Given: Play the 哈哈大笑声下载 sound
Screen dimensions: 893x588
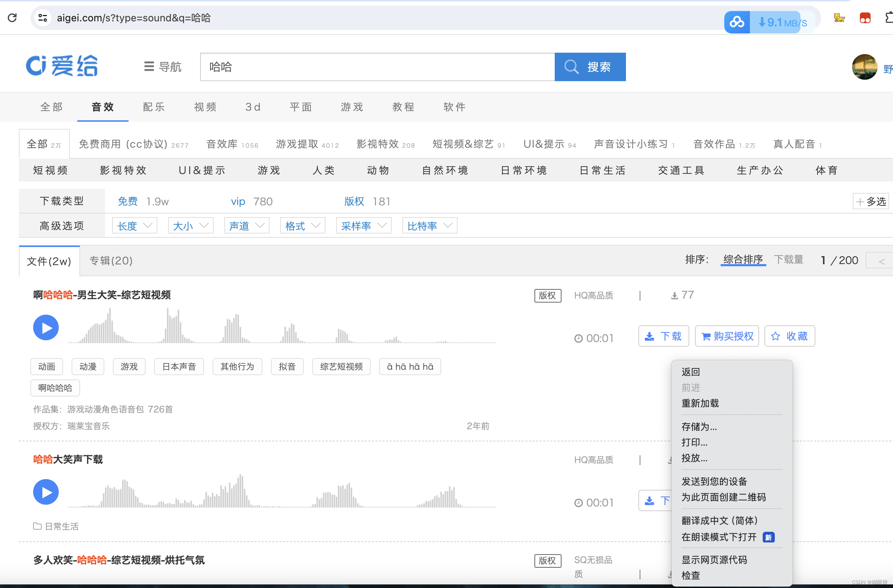Looking at the screenshot, I should click(x=46, y=492).
